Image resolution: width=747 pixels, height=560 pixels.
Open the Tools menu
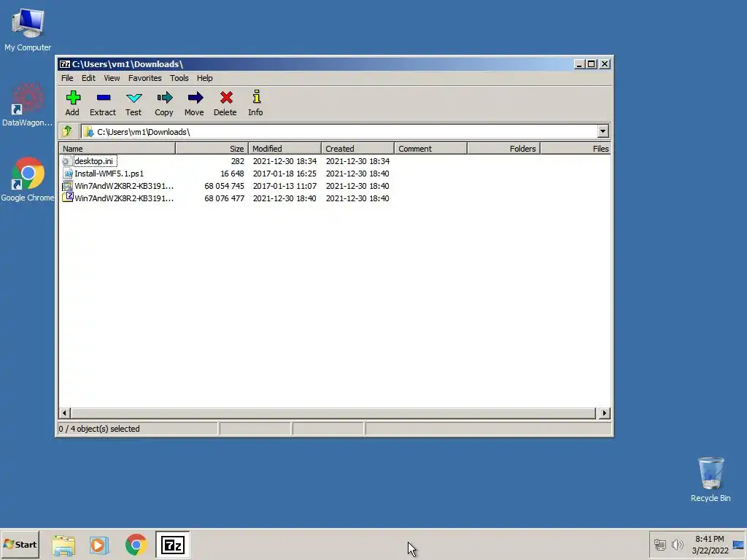179,78
